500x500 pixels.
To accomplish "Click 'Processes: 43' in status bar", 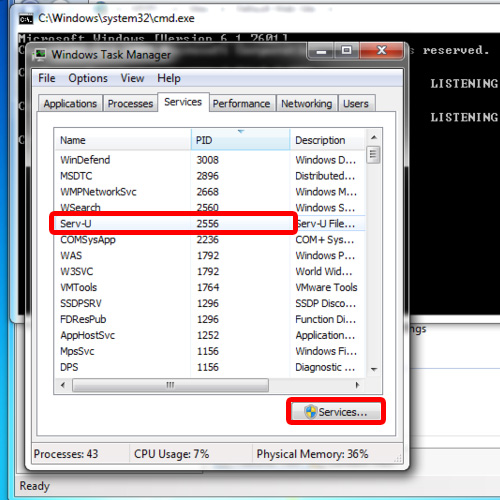I will (x=66, y=454).
